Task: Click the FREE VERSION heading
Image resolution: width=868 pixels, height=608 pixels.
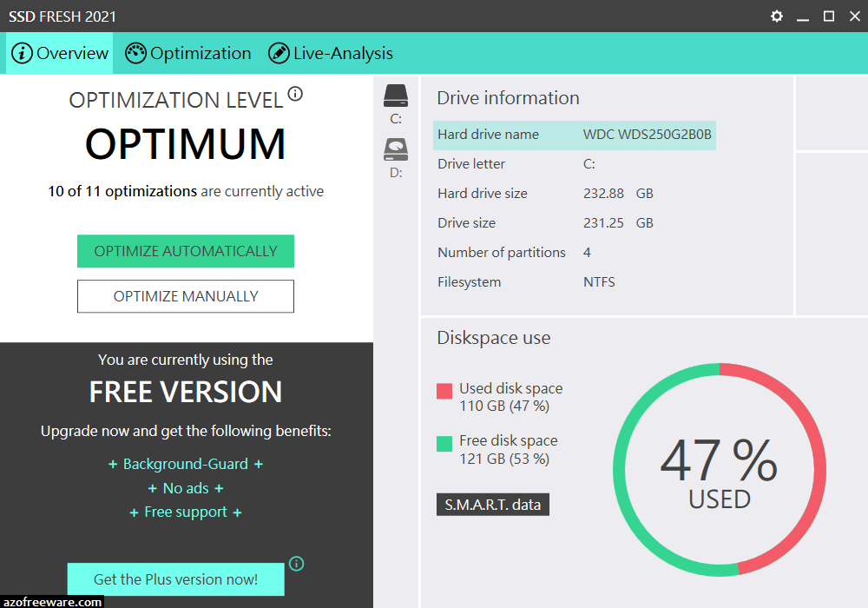Action: click(186, 392)
